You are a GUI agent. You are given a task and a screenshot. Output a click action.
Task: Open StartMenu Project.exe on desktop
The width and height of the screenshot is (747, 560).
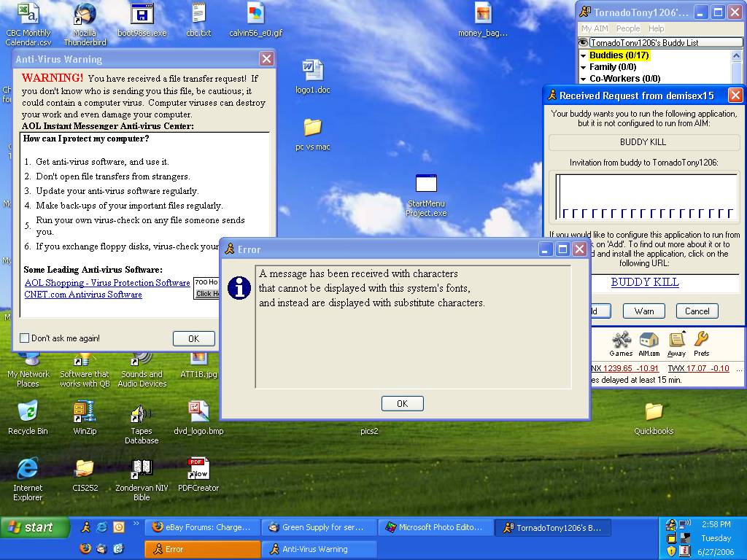click(x=427, y=184)
